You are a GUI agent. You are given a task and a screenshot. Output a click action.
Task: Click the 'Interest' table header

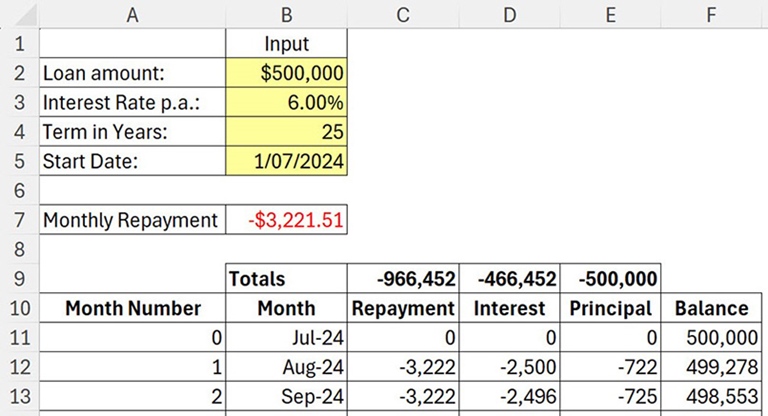tap(509, 308)
